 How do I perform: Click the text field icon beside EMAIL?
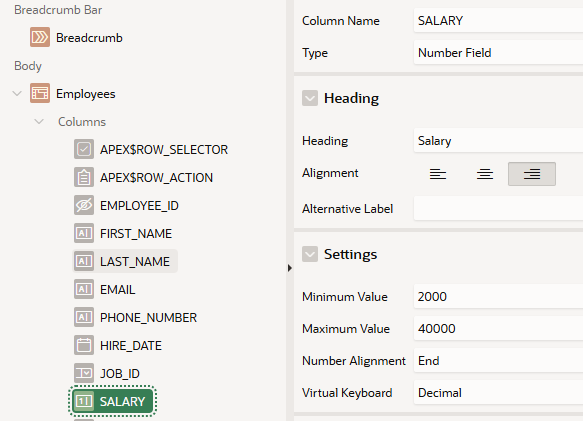[84, 289]
